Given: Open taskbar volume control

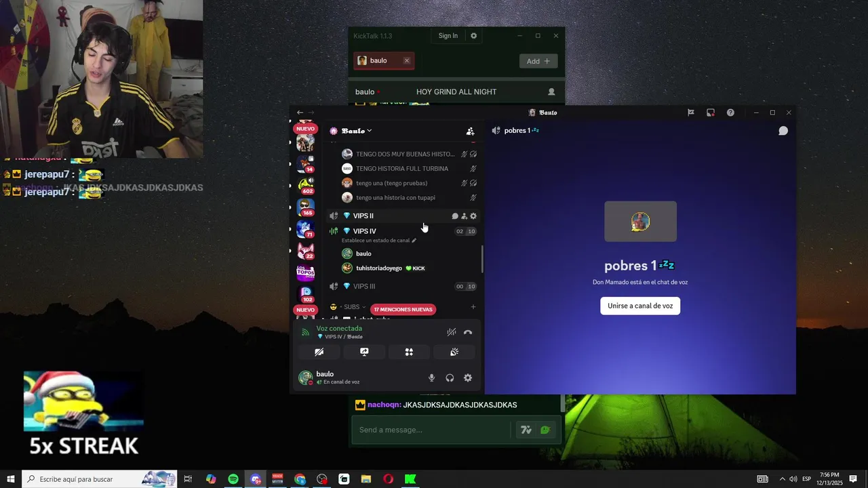Looking at the screenshot, I should pos(793,479).
